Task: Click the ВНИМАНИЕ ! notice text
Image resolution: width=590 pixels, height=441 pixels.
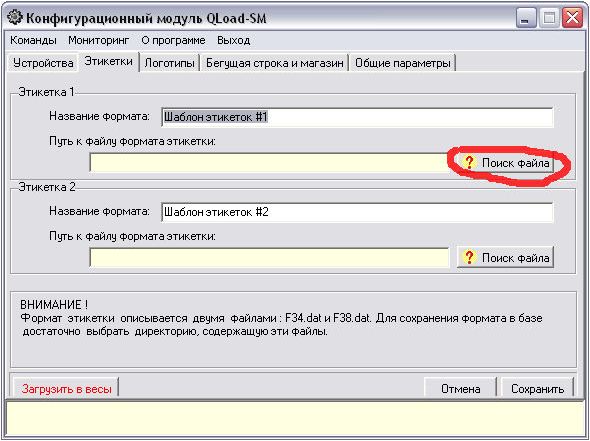Action: 54,304
